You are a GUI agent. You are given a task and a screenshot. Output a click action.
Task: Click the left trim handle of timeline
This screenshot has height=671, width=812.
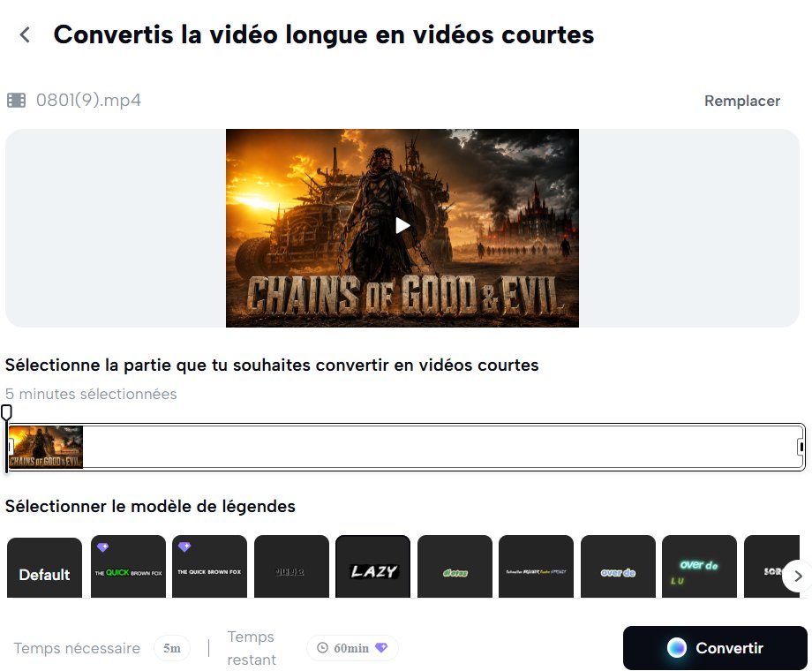tap(11, 447)
